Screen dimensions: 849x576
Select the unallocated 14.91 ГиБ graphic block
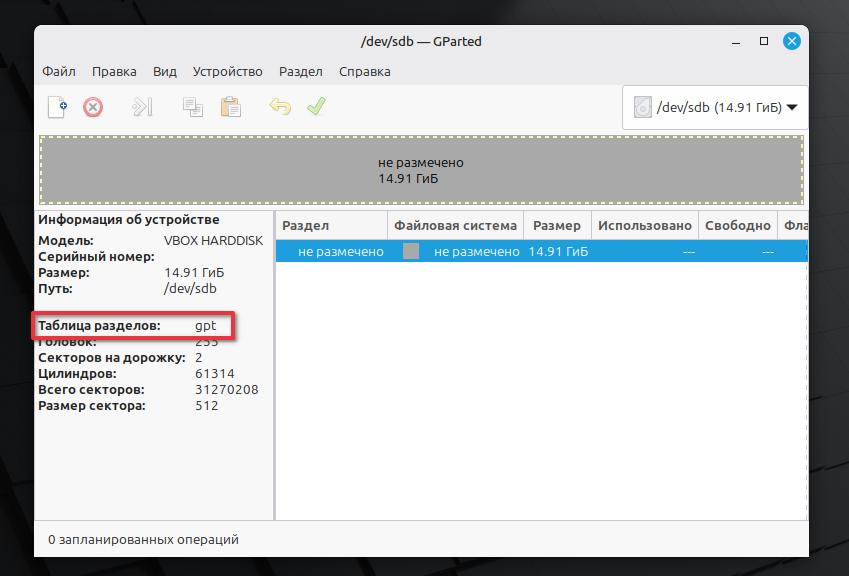click(x=421, y=171)
